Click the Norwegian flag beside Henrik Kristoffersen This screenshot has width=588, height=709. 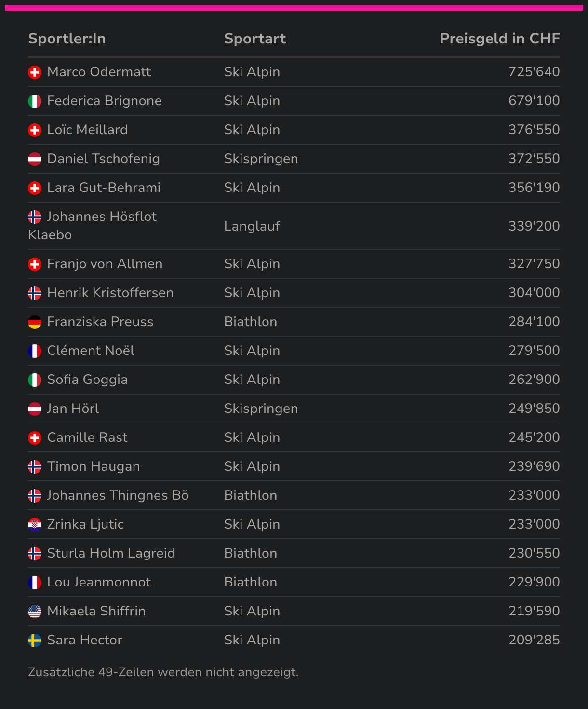click(35, 293)
